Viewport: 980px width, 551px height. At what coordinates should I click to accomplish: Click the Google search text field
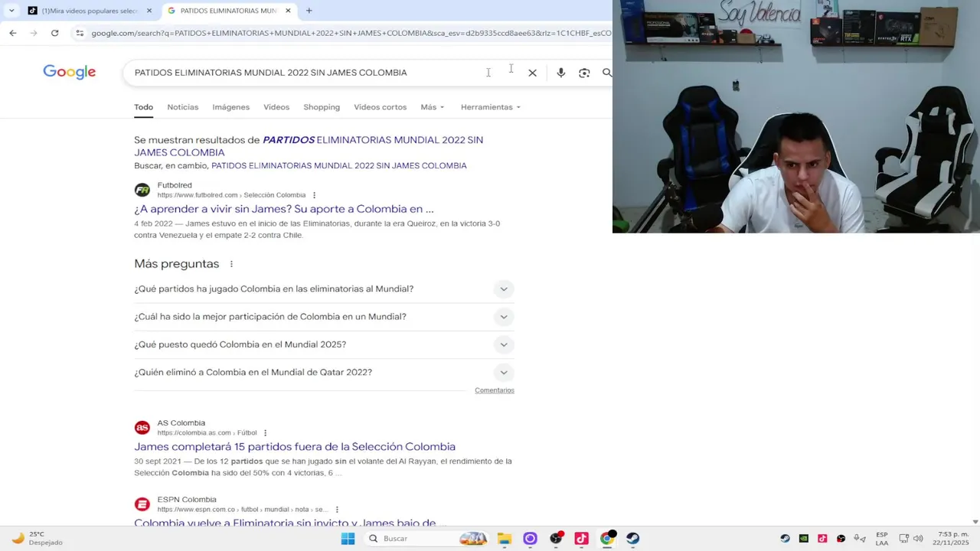(x=306, y=73)
